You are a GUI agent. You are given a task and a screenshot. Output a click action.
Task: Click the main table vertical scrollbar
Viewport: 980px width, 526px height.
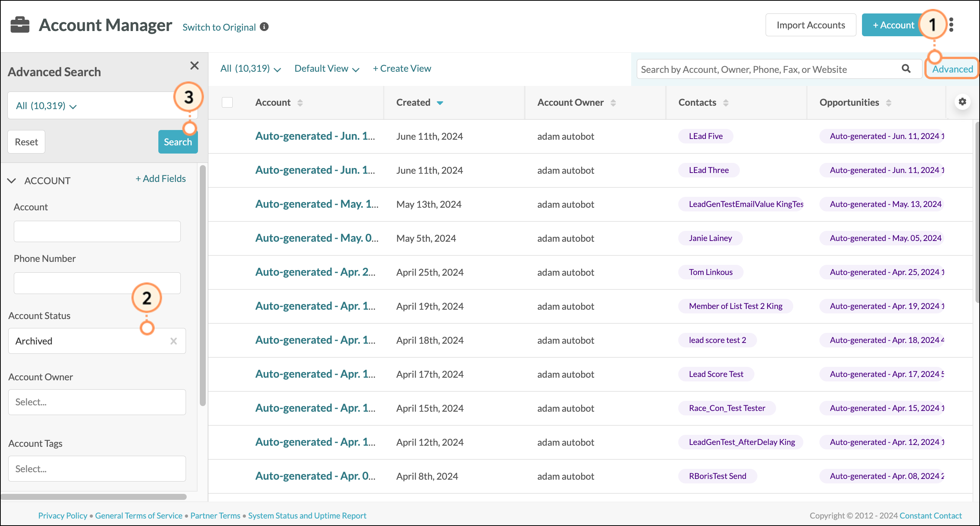coord(977,211)
